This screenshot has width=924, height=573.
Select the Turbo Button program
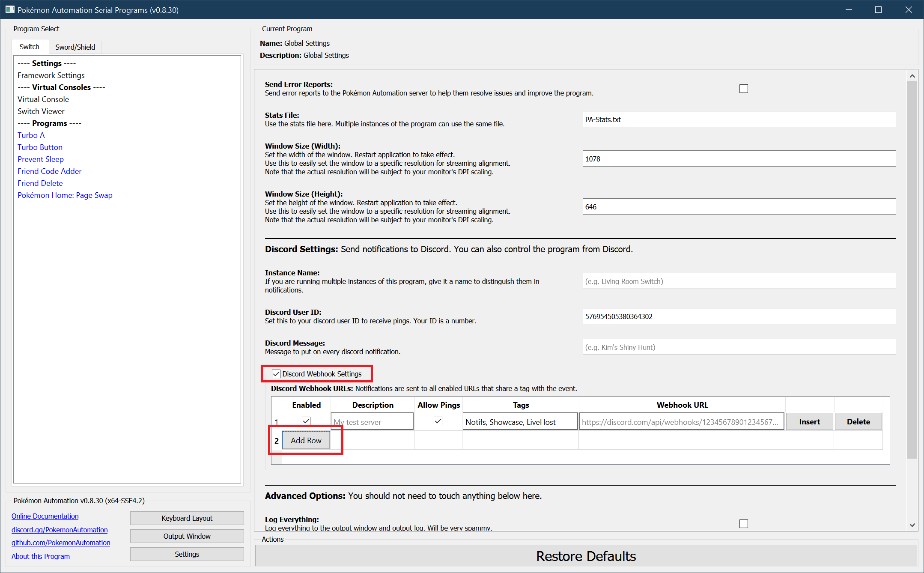(x=40, y=147)
